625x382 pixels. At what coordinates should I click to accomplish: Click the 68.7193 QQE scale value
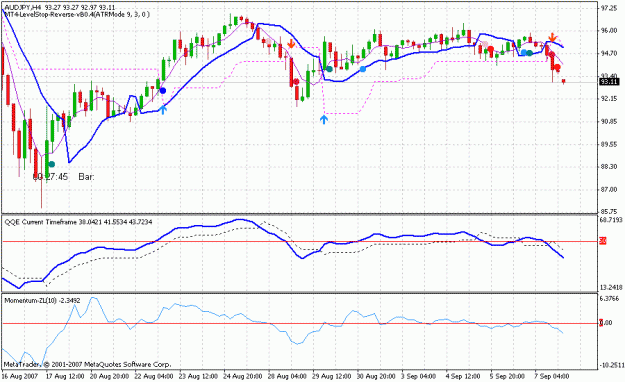pos(611,220)
